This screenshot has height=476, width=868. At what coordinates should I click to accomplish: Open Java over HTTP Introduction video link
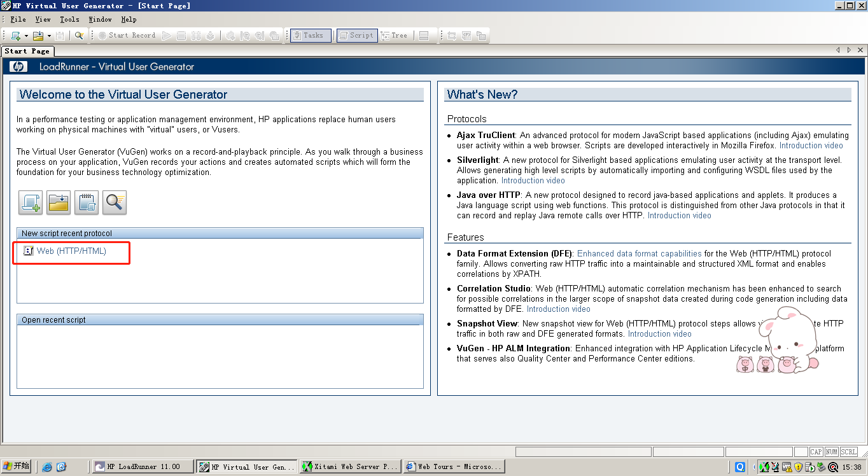(679, 216)
